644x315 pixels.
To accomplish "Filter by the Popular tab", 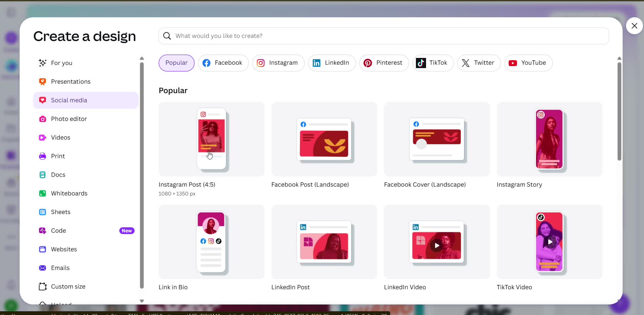I will 176,63.
